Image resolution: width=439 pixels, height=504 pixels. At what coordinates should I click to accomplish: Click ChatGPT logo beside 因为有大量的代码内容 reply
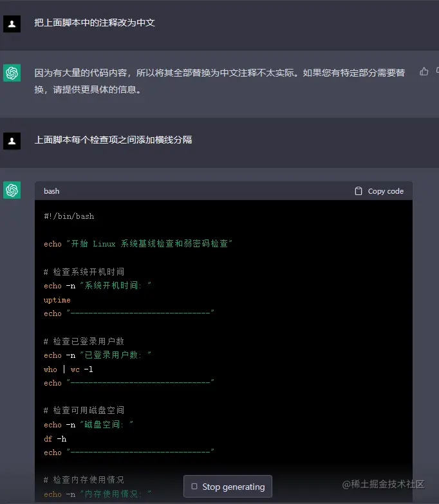tap(12, 73)
